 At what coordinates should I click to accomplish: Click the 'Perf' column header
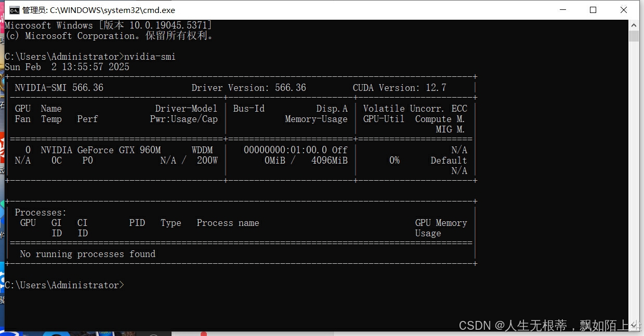point(87,119)
